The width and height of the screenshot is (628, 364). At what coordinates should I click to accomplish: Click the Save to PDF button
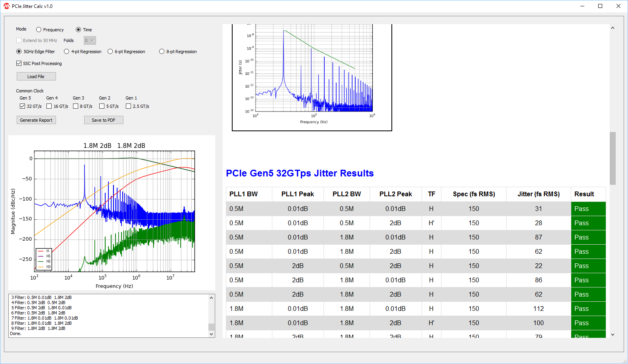pos(104,120)
